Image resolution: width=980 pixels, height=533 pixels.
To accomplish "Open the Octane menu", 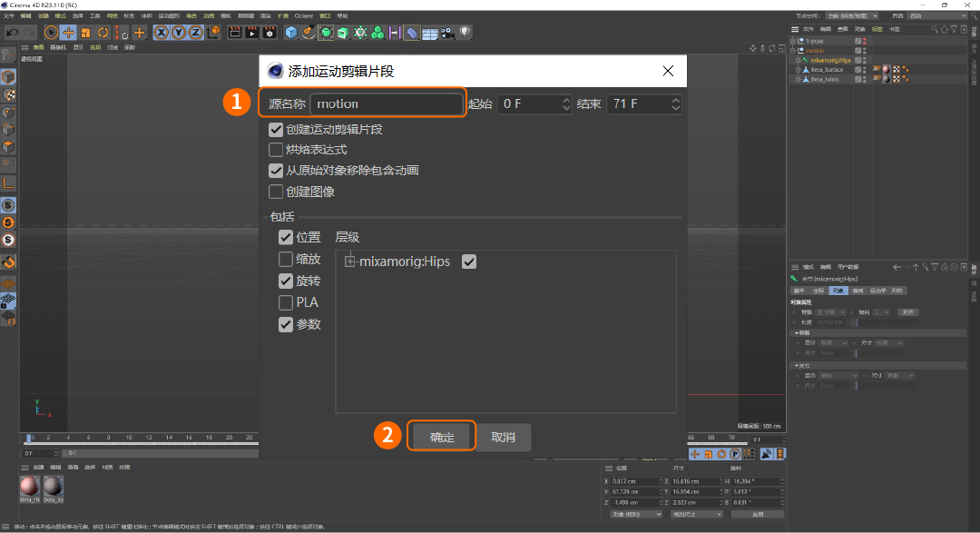I will click(x=304, y=15).
